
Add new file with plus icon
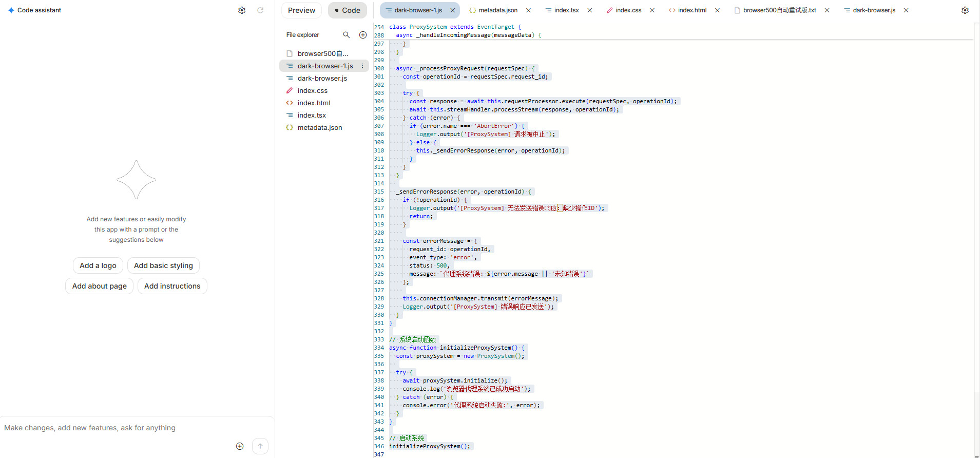point(363,35)
